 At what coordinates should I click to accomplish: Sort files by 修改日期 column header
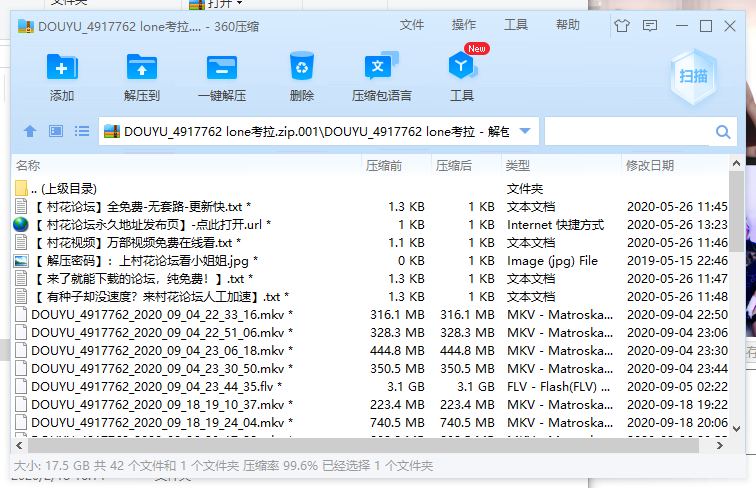tap(650, 165)
